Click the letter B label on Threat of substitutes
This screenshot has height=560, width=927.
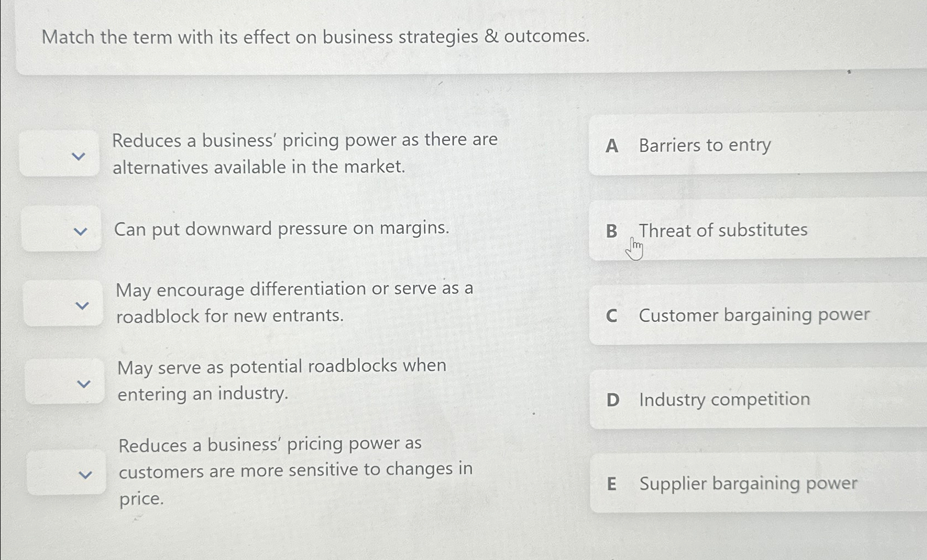[x=611, y=230]
